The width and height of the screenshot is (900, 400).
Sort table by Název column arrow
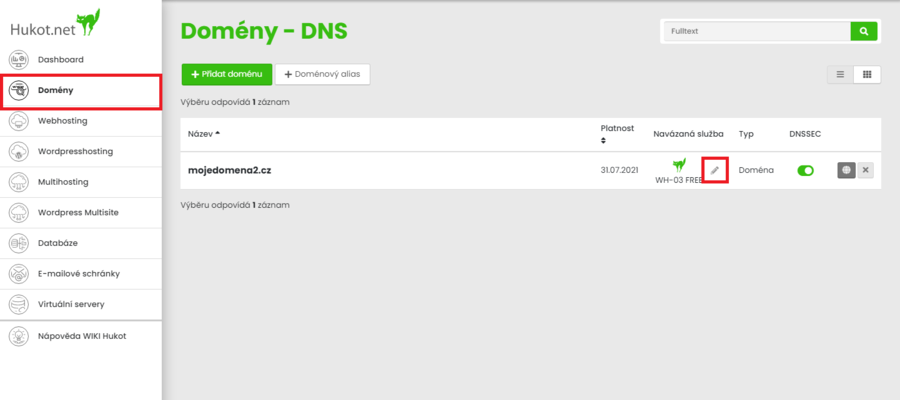(x=217, y=133)
